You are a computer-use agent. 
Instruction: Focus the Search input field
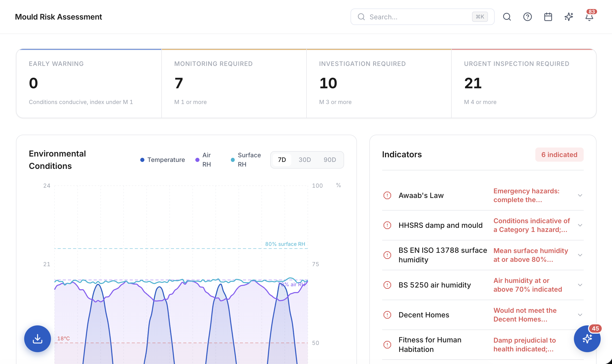click(x=422, y=17)
